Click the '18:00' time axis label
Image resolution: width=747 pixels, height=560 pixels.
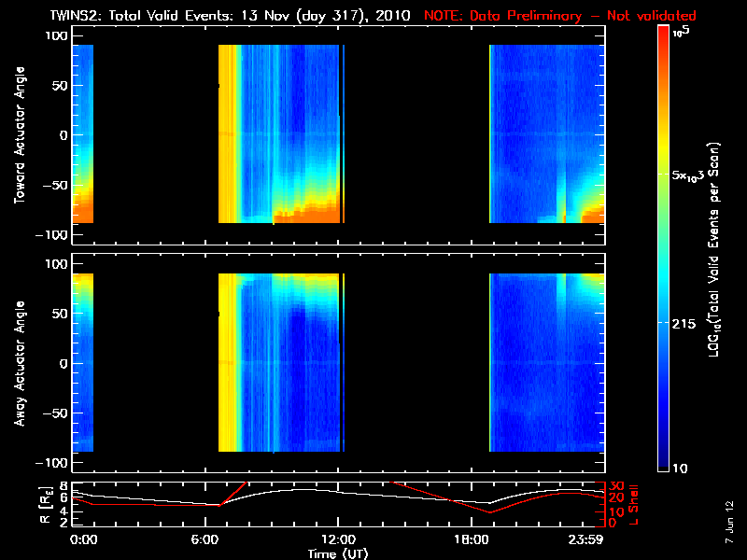[x=472, y=539]
